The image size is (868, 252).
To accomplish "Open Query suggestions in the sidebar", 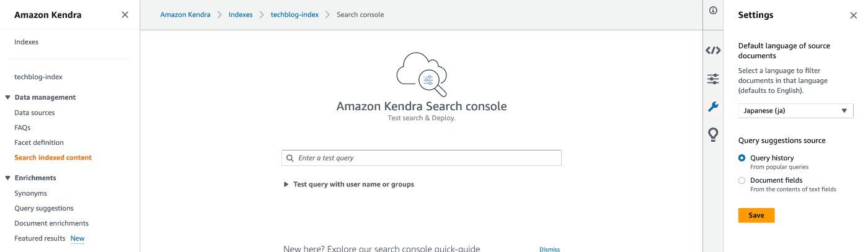I will coord(44,208).
